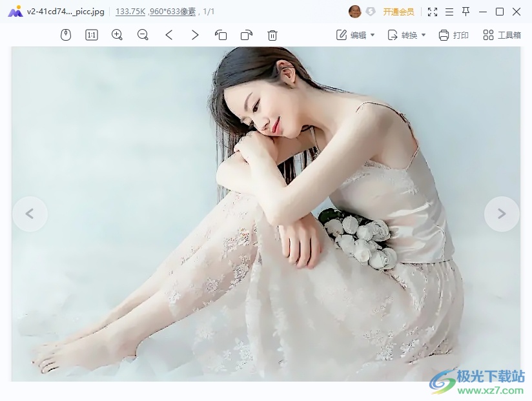
Task: Toggle pin window on top
Action: (x=466, y=12)
